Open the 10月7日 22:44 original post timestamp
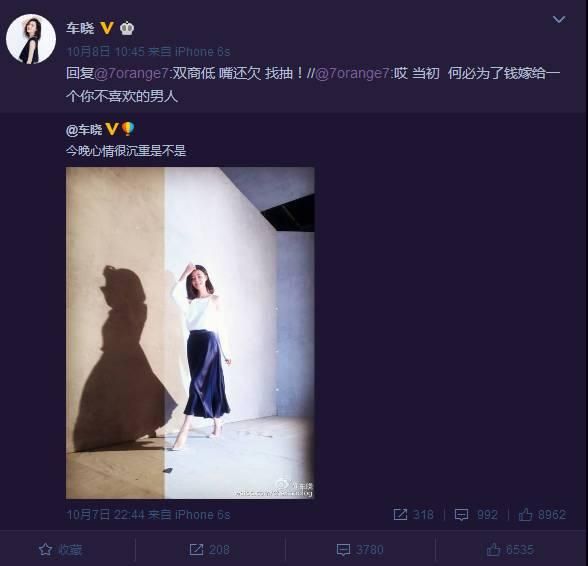This screenshot has height=566, width=588. [x=105, y=514]
